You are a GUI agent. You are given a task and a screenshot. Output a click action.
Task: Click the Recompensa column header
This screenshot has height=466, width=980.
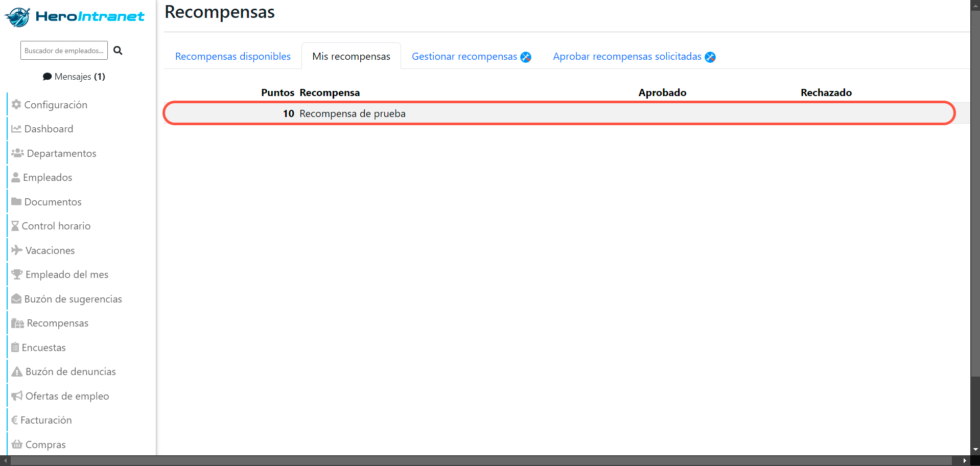click(x=330, y=92)
